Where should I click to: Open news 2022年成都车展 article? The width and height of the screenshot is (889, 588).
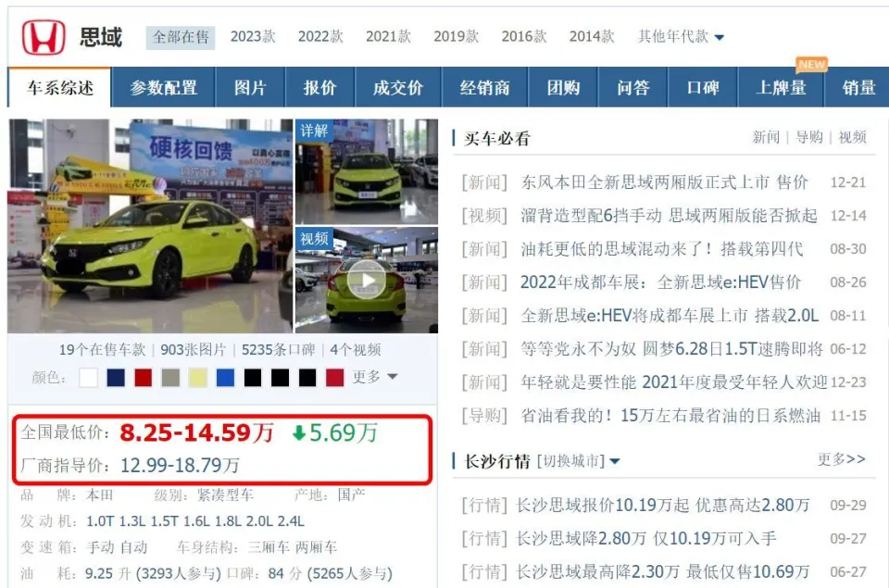(660, 282)
